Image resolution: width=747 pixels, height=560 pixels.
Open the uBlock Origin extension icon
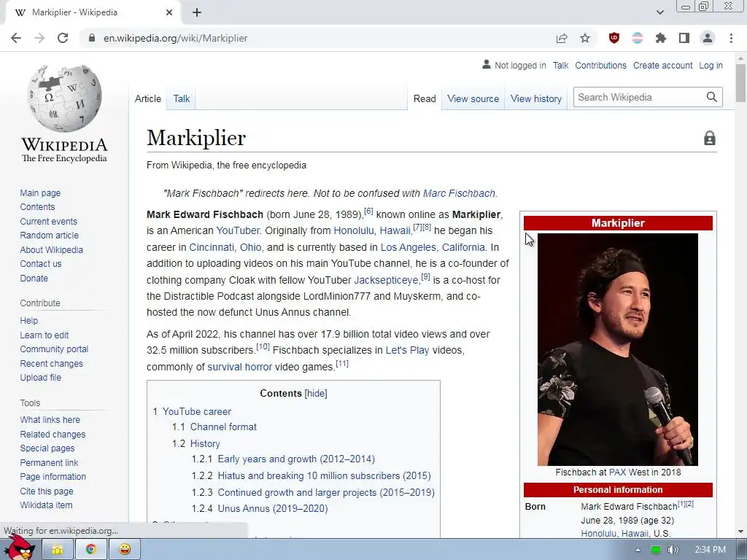(614, 38)
